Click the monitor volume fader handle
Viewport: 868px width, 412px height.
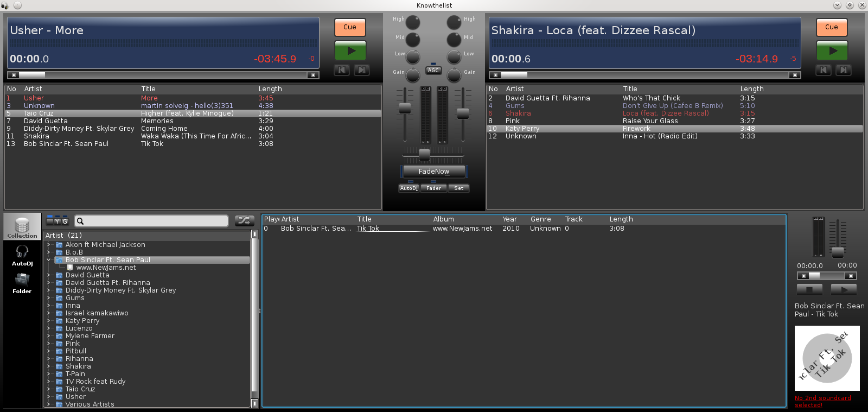click(838, 252)
